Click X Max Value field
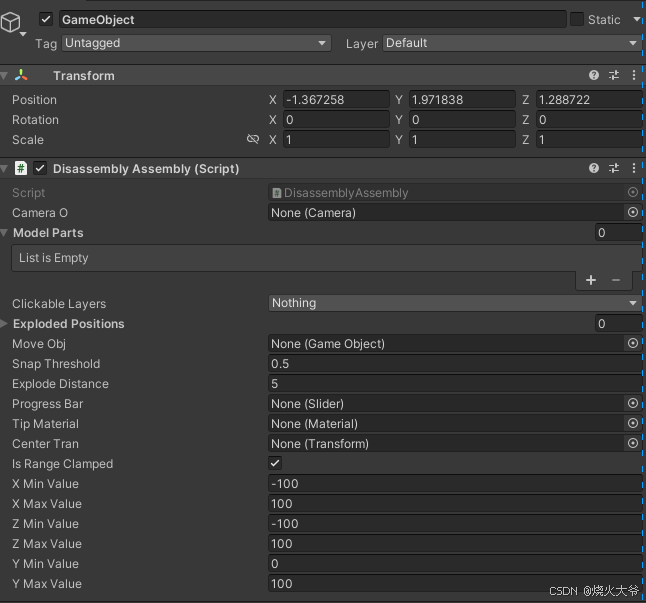Screen dimensions: 646x603 pyautogui.click(x=455, y=504)
